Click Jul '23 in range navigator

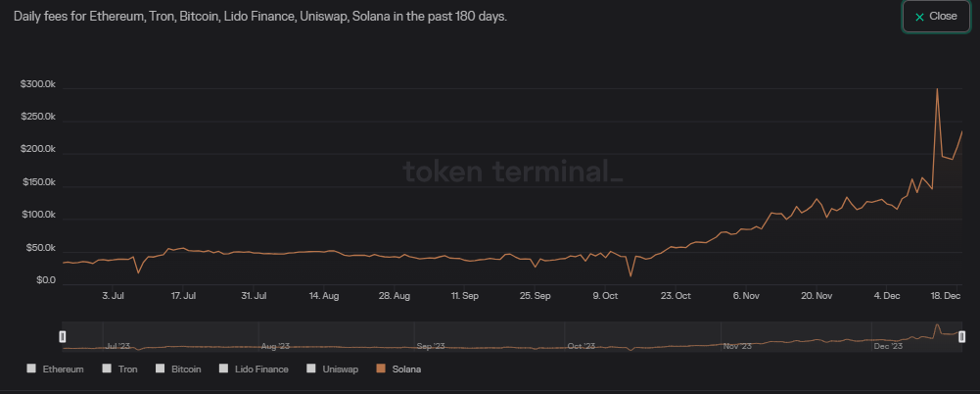coord(119,346)
